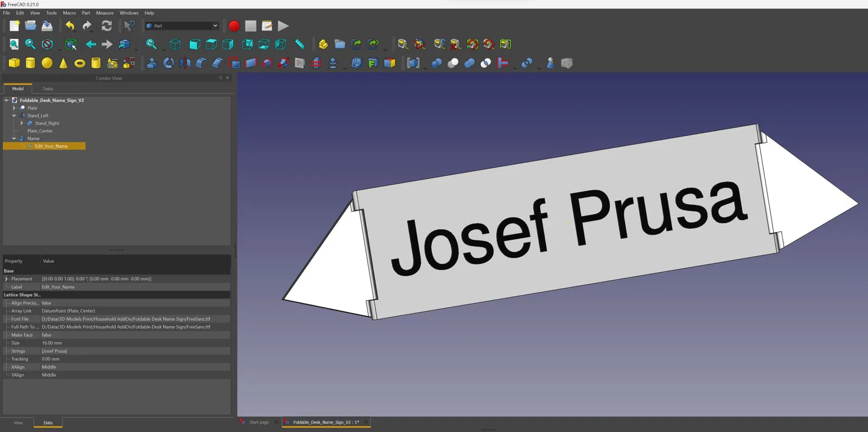Select the Extrude tool icon
Image resolution: width=868 pixels, height=432 pixels.
point(152,63)
